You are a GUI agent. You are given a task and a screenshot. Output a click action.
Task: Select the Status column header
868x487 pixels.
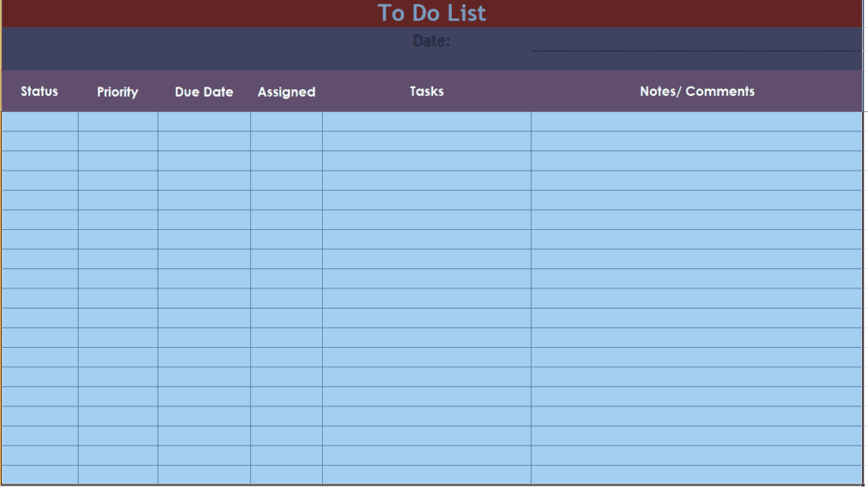pos(39,92)
